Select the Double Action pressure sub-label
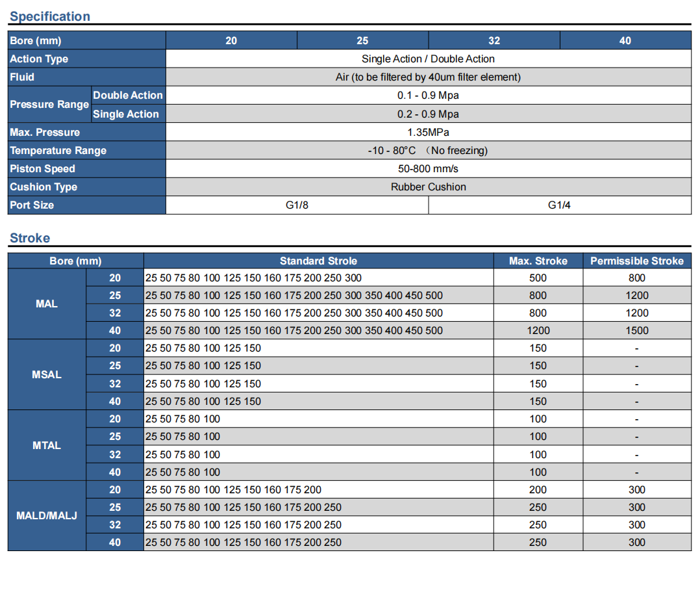This screenshot has height=594, width=700. click(x=128, y=96)
